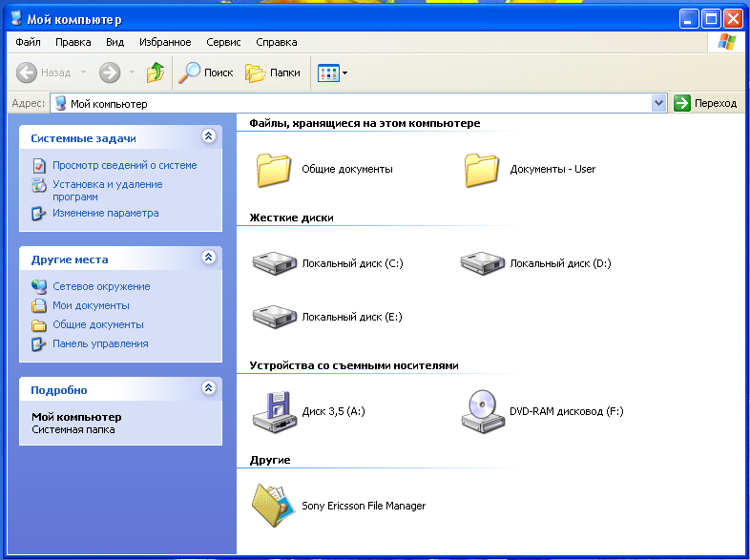Click the Другие места panel title
The width and height of the screenshot is (750, 560).
click(70, 259)
